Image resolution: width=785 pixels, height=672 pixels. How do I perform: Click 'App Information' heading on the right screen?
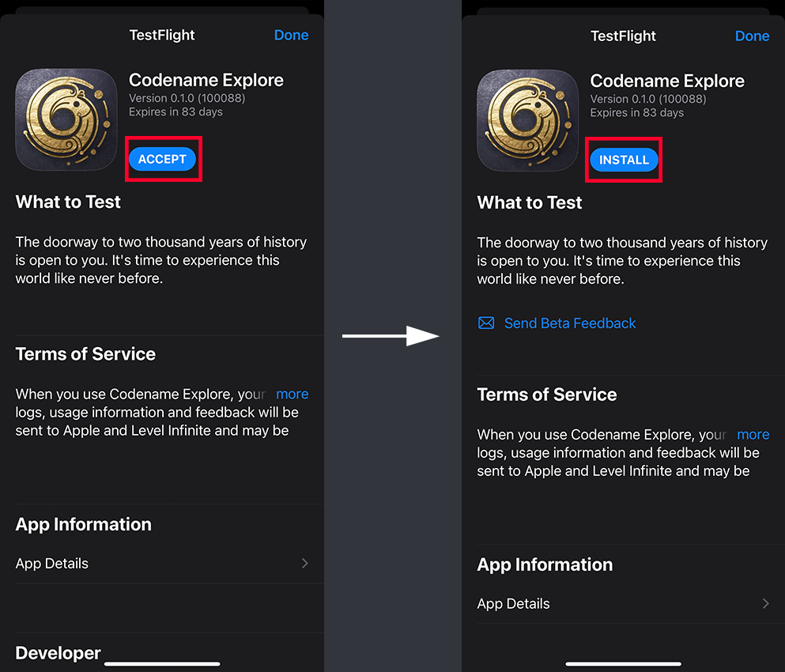coord(545,564)
